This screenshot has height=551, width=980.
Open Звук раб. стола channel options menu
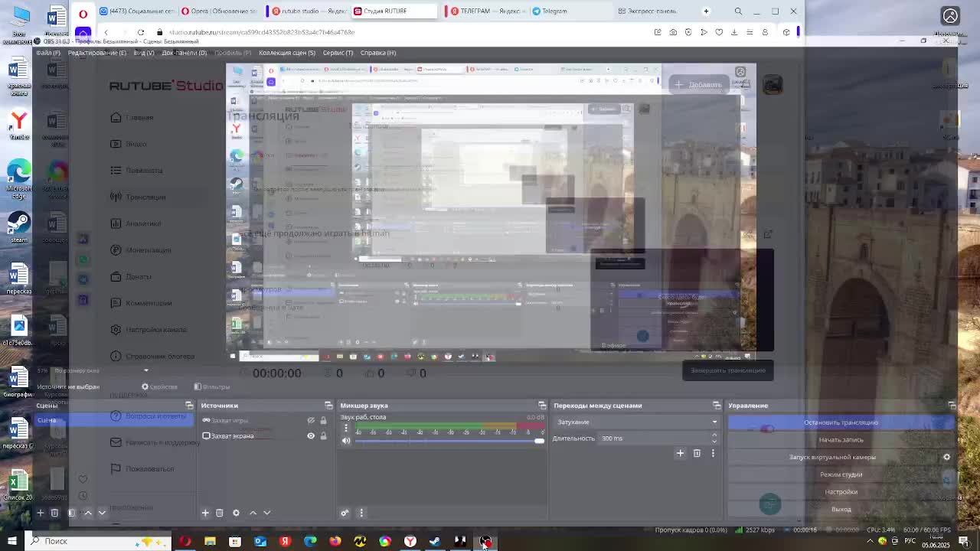click(x=346, y=429)
